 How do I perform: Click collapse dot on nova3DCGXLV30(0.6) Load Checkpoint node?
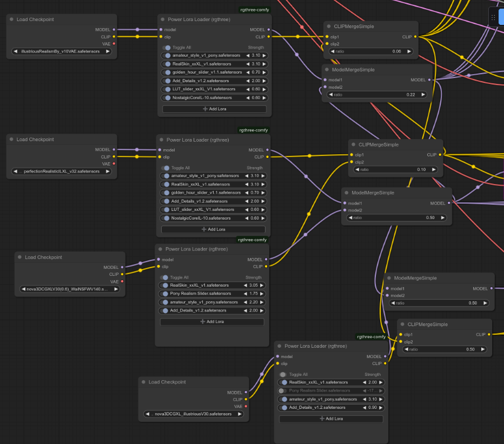click(x=20, y=257)
